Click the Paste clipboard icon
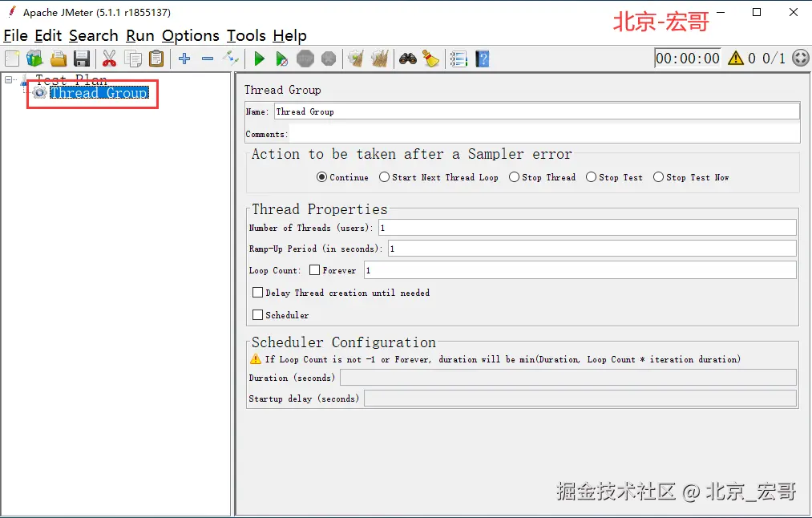Screen dimensions: 812x518 coord(156,59)
